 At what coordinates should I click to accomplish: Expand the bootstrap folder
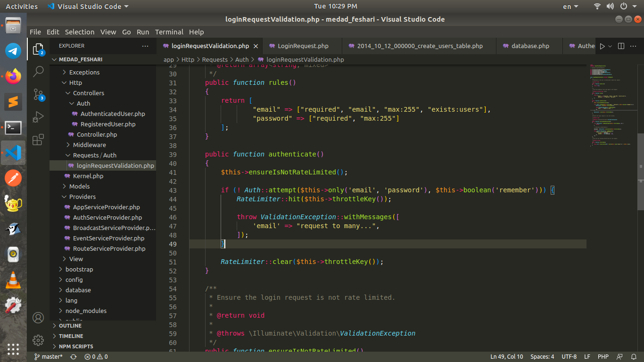(103, 269)
